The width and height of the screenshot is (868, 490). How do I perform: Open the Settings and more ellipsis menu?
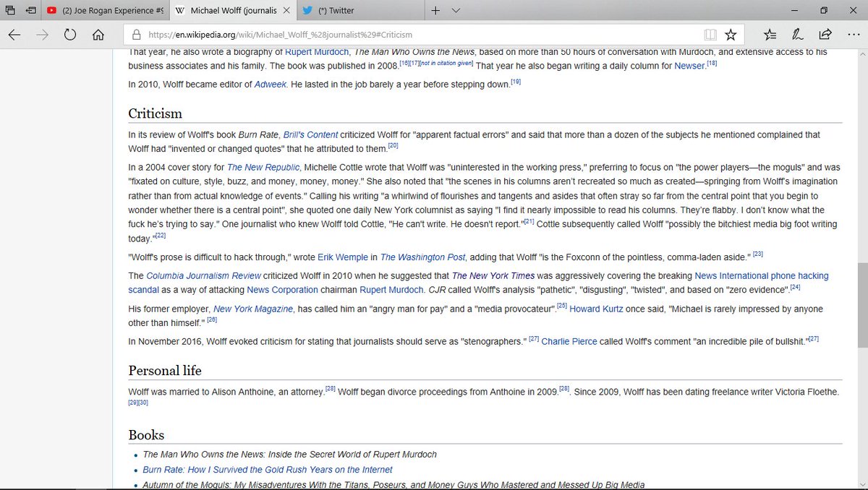tap(852, 35)
